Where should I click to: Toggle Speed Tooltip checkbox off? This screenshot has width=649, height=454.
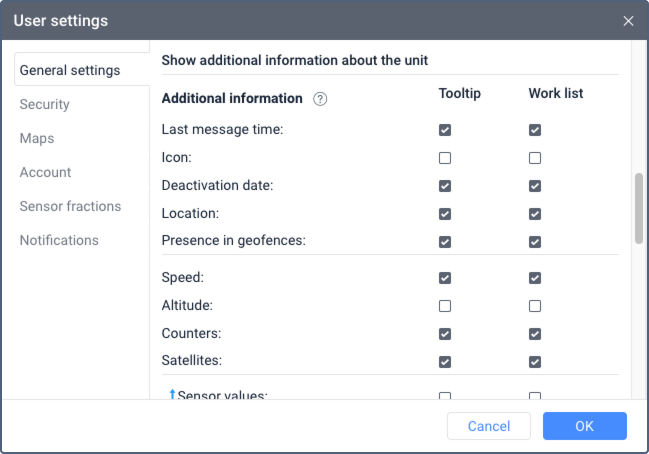coord(445,278)
